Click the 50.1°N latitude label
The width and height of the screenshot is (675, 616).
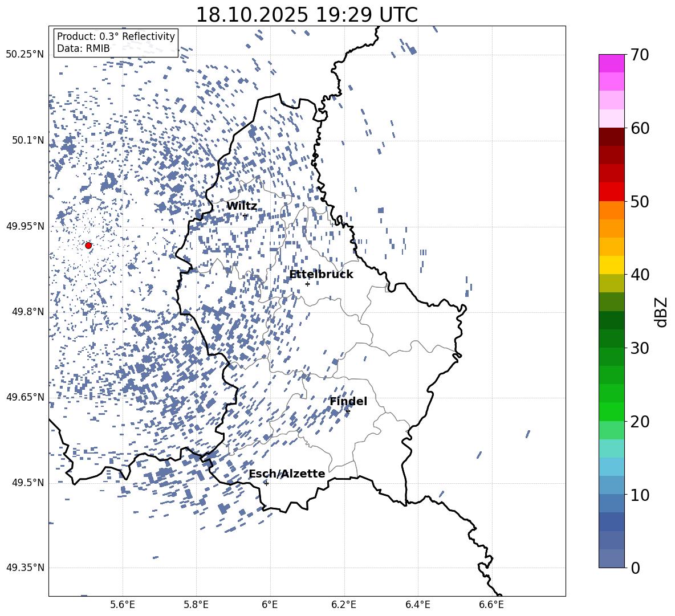pos(28,141)
